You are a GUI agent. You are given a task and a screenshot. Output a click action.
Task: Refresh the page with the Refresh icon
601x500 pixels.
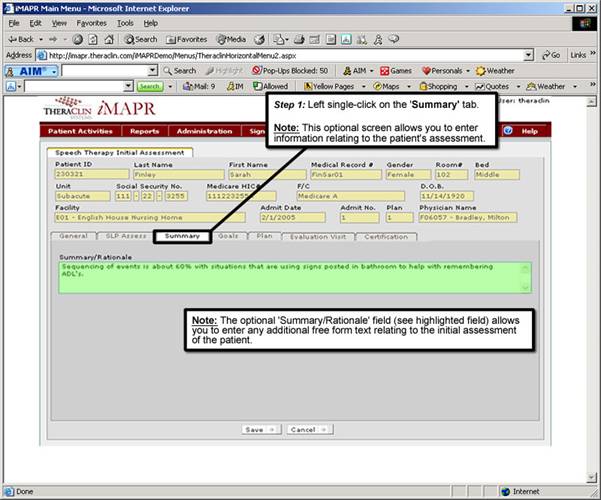[93, 39]
